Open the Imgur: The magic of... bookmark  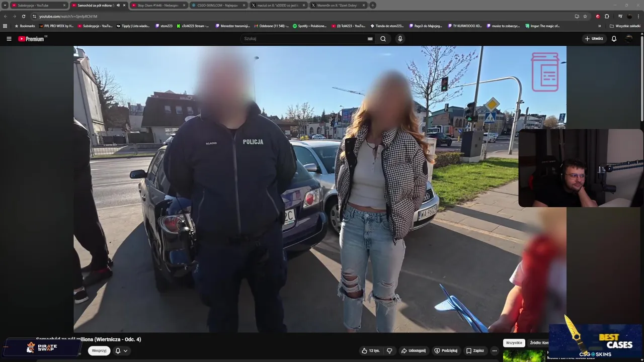click(x=542, y=26)
